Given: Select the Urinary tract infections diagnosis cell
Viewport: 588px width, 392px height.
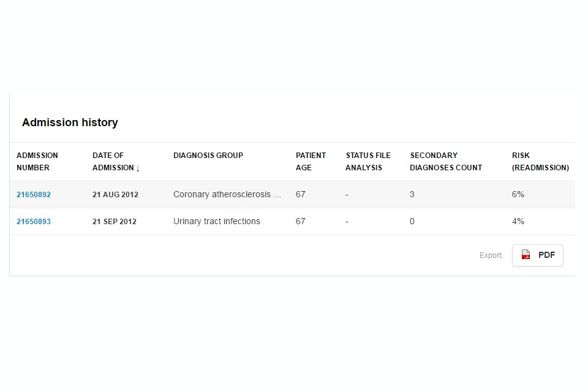Looking at the screenshot, I should click(217, 222).
